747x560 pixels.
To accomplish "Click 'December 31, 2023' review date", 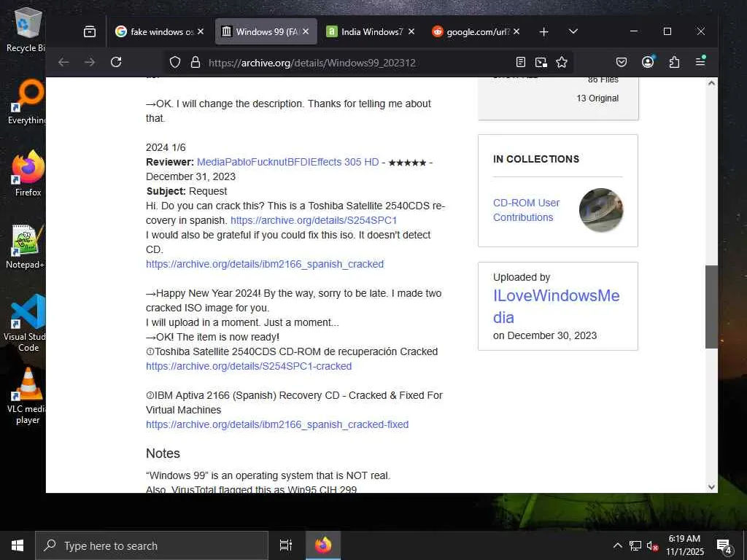I will click(190, 176).
